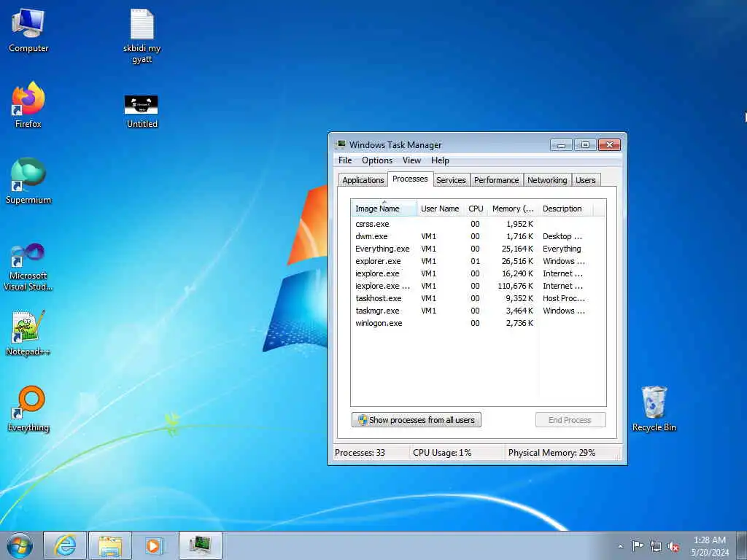747x560 pixels.
Task: Sort by the Description column header
Action: coord(566,209)
